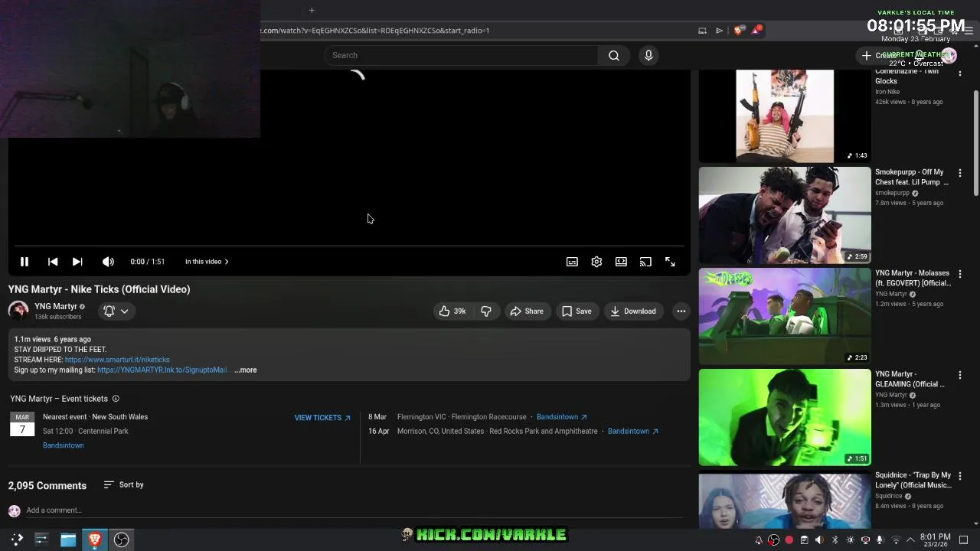980x551 pixels.
Task: Click the install-app icon in address bar
Action: pos(702,31)
